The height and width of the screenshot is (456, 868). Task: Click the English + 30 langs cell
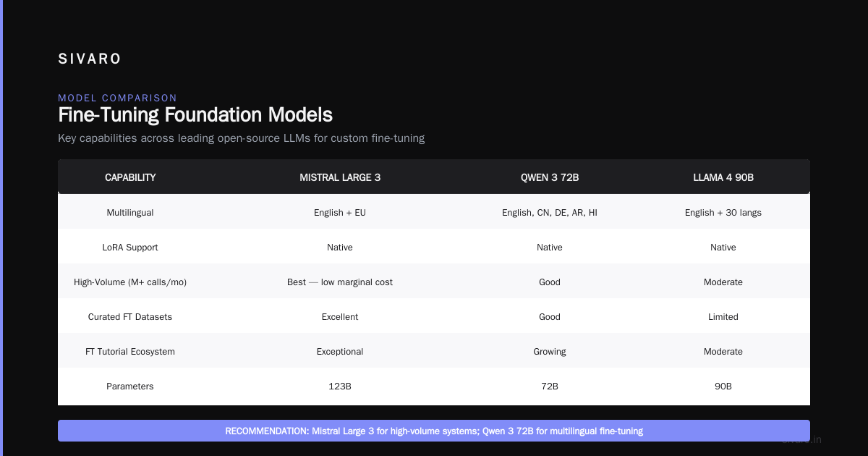[723, 213]
